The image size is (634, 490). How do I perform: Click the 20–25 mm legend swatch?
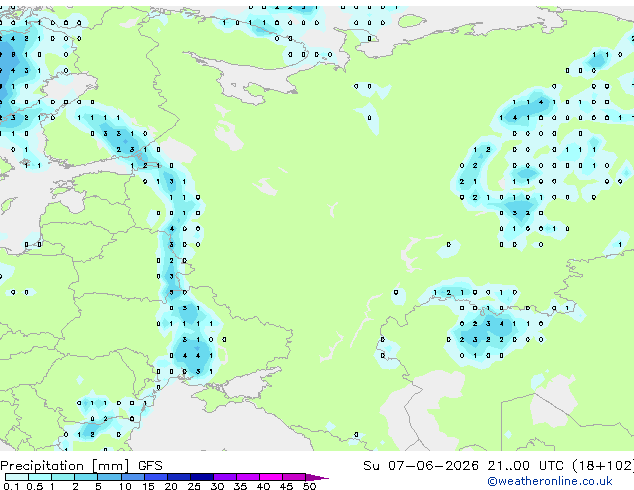178,477
